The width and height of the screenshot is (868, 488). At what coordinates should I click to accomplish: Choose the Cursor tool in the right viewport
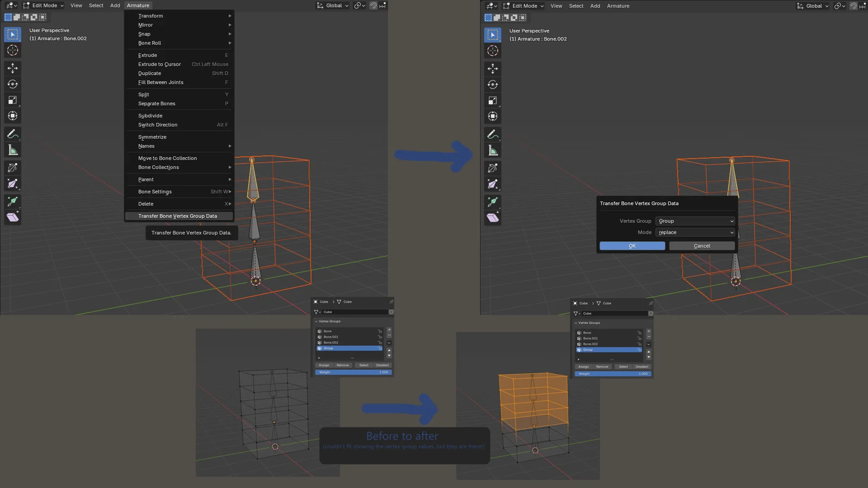click(493, 51)
